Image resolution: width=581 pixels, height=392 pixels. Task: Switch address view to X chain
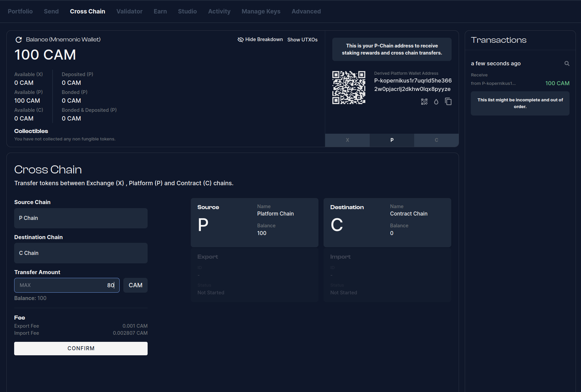click(347, 140)
